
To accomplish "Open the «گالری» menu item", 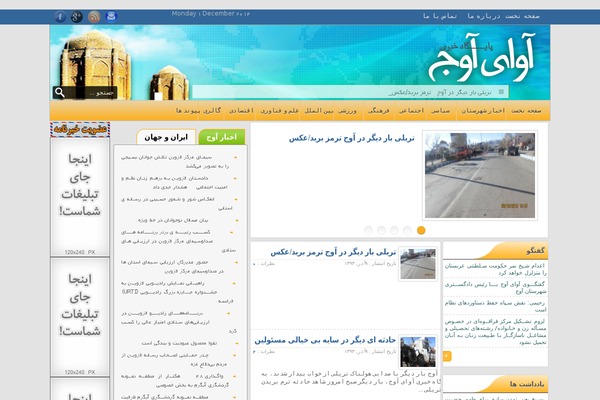I will (212, 111).
